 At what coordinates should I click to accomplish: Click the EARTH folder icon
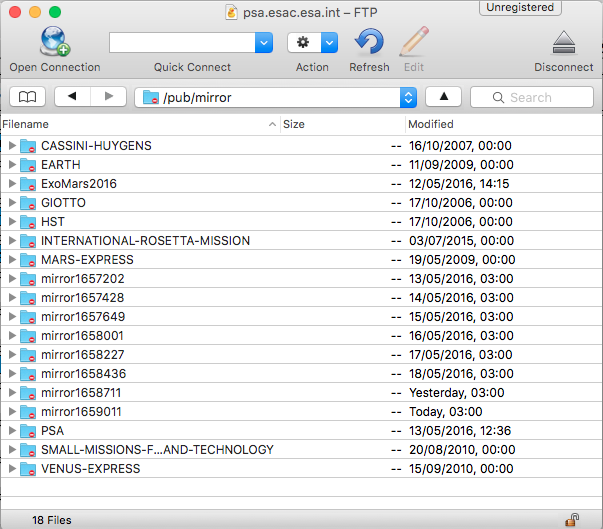click(28, 165)
